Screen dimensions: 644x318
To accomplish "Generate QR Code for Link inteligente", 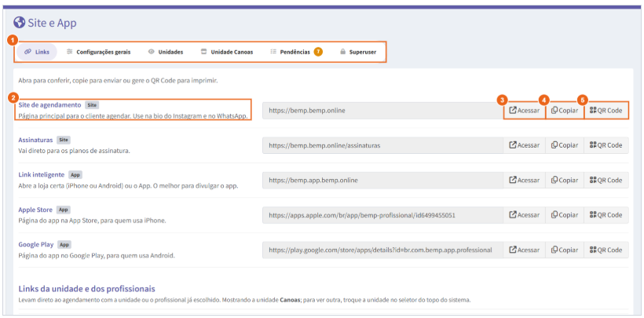I will tap(606, 180).
